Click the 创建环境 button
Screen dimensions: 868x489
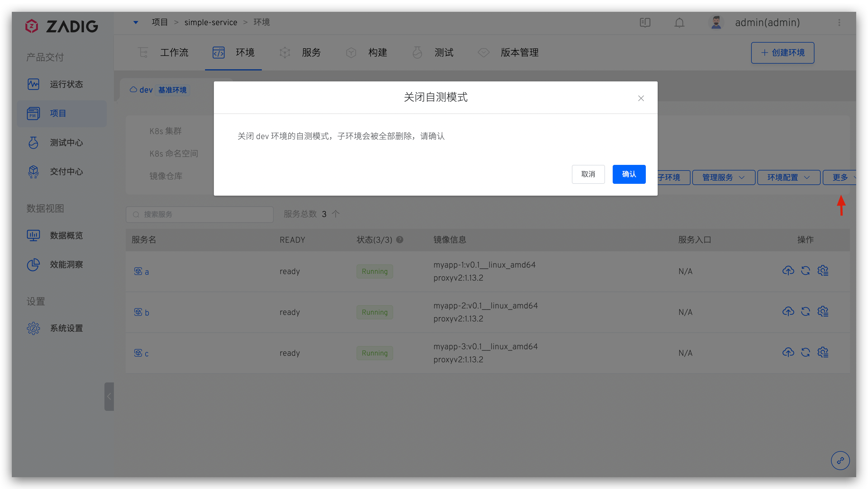pyautogui.click(x=783, y=53)
